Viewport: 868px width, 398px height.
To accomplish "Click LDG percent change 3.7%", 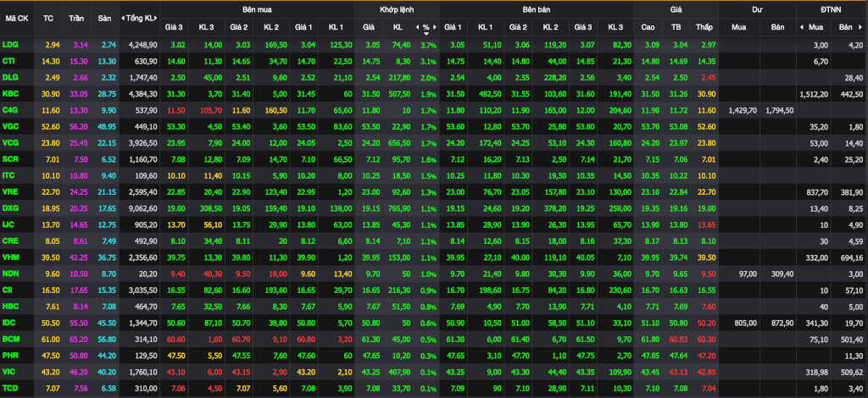I will [428, 46].
